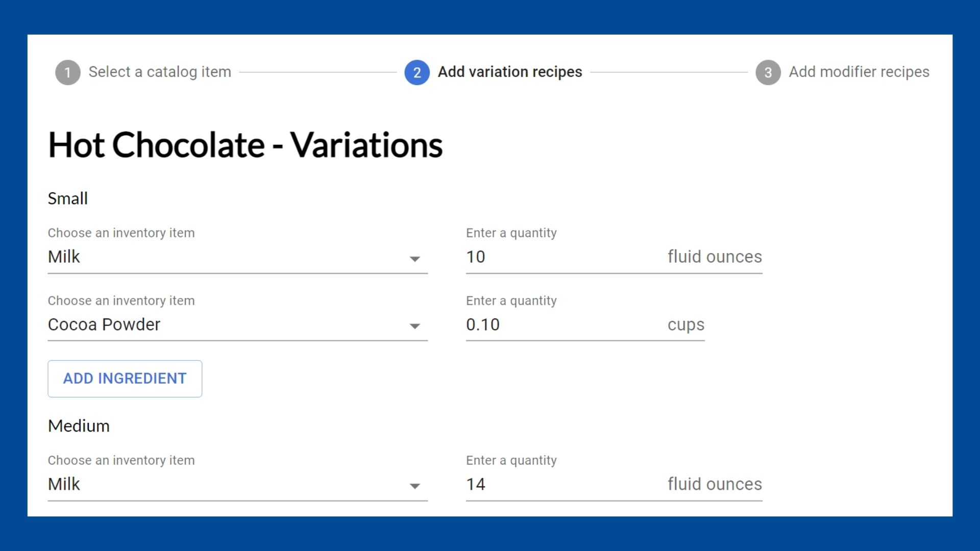Expand Medium size Milk dropdown arrow

coord(415,486)
